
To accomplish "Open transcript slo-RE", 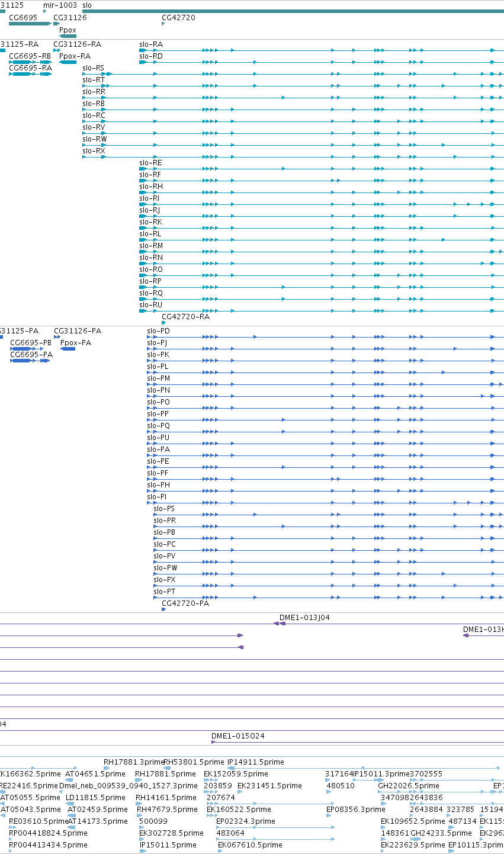I will [150, 163].
